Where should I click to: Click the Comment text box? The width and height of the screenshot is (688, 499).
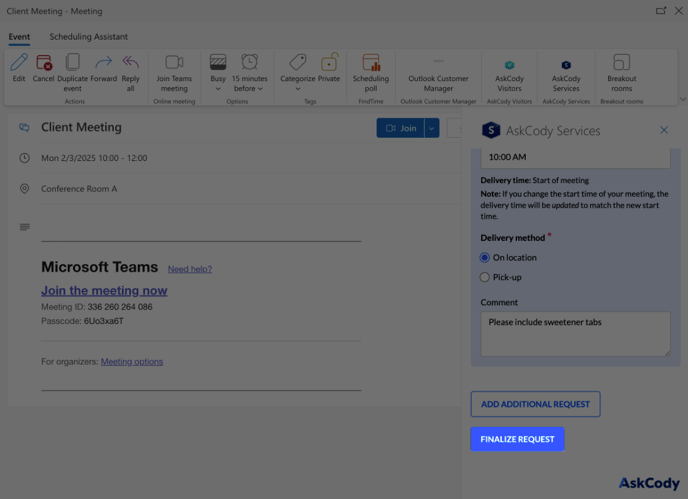[x=575, y=334]
